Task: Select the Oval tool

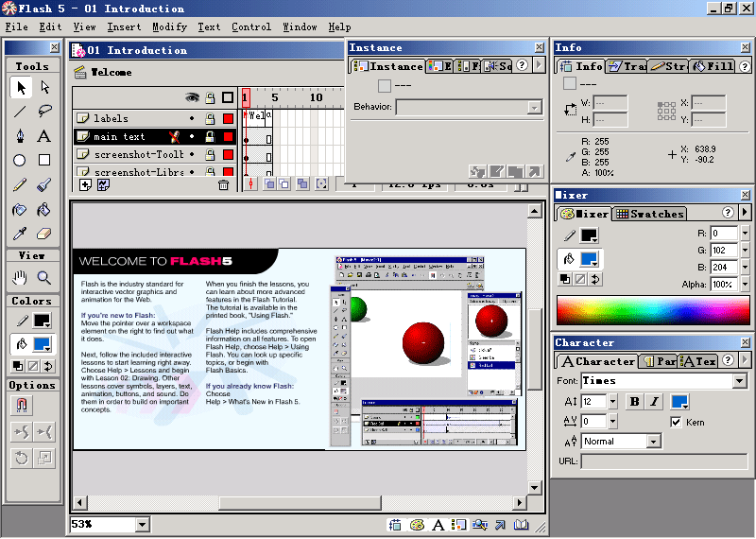Action: (20, 160)
